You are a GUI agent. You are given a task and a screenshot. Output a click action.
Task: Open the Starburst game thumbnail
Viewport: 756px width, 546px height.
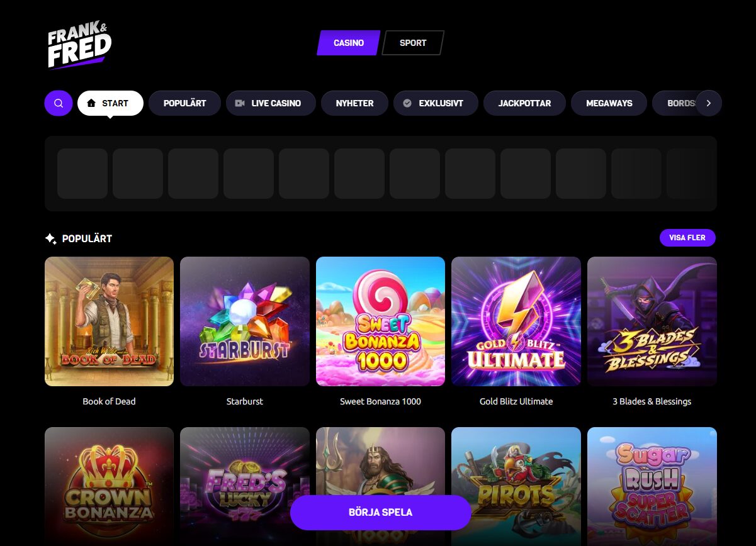(x=245, y=321)
